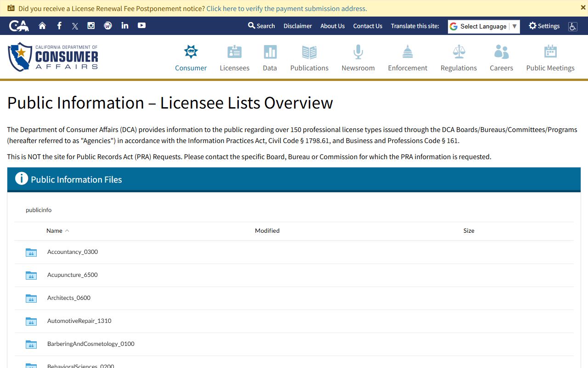This screenshot has width=588, height=368.
Task: Click the notice icon in yellow banner
Action: tap(11, 8)
